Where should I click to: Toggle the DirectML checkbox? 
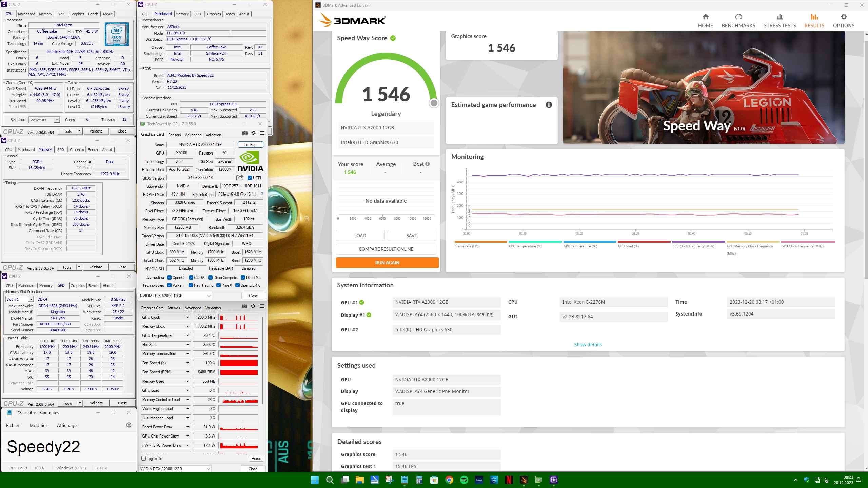[243, 278]
